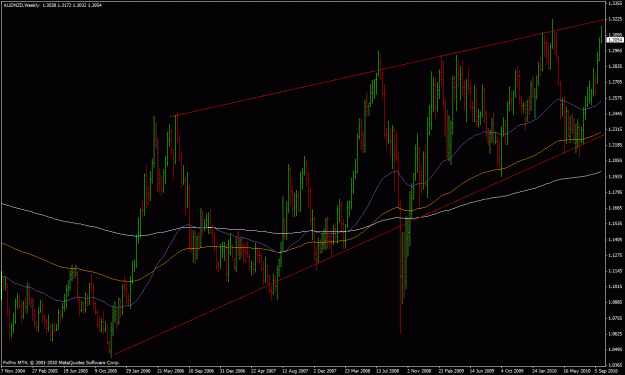The width and height of the screenshot is (625, 375).
Task: Click the 5 Sep 2010 date label
Action: point(607,371)
